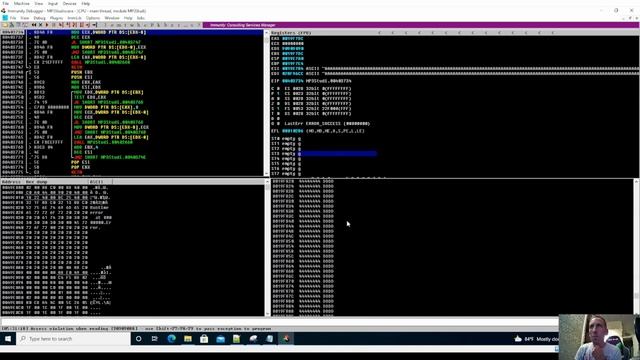Image resolution: width=640 pixels, height=360 pixels.
Task: Open Immunity Debugger View menu
Action: pos(25,18)
